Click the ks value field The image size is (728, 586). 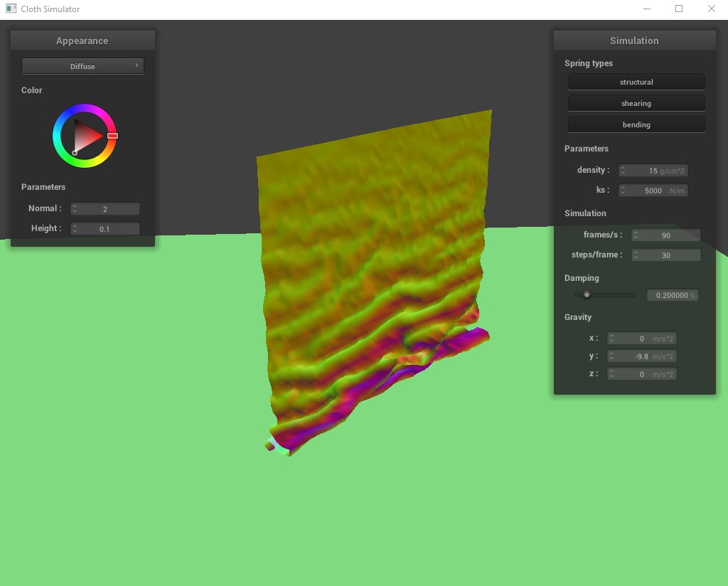pyautogui.click(x=653, y=191)
